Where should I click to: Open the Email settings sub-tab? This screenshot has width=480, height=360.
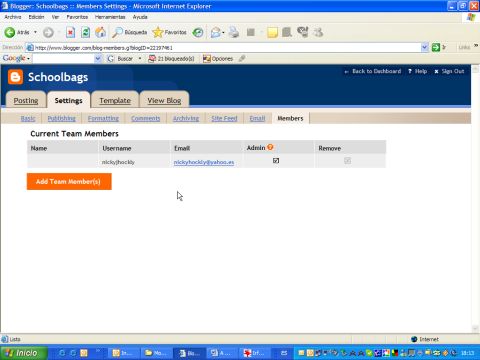[x=257, y=118]
